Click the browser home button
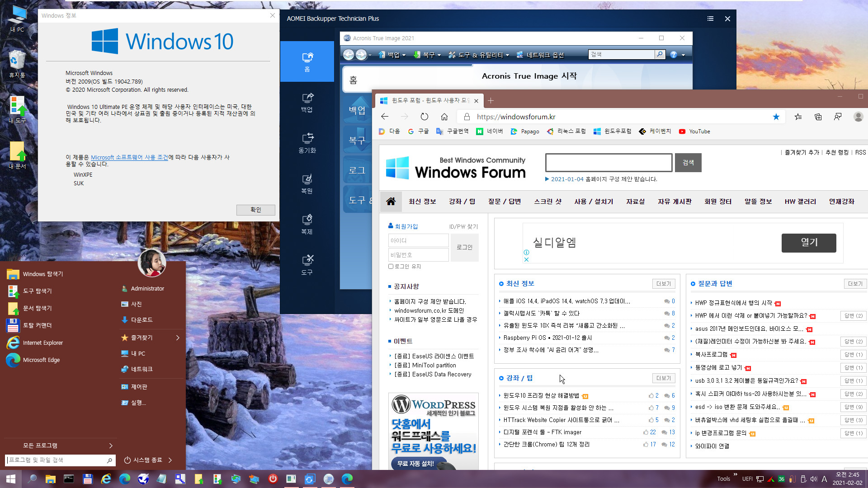 [444, 117]
